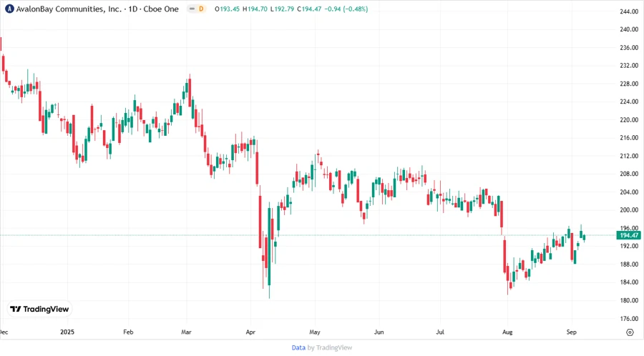Click the 200.00 price axis label
This screenshot has height=356, width=644.
tap(629, 210)
